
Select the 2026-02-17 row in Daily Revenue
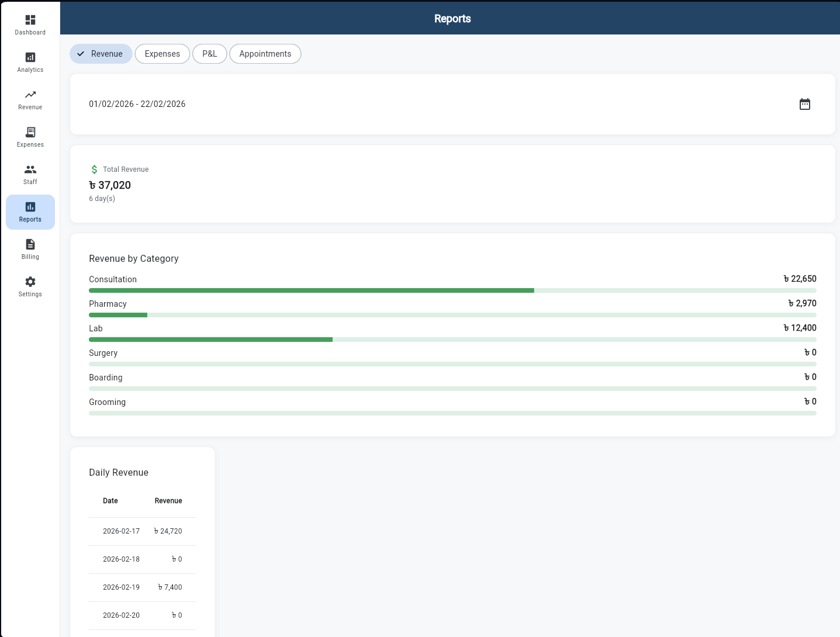click(x=142, y=531)
